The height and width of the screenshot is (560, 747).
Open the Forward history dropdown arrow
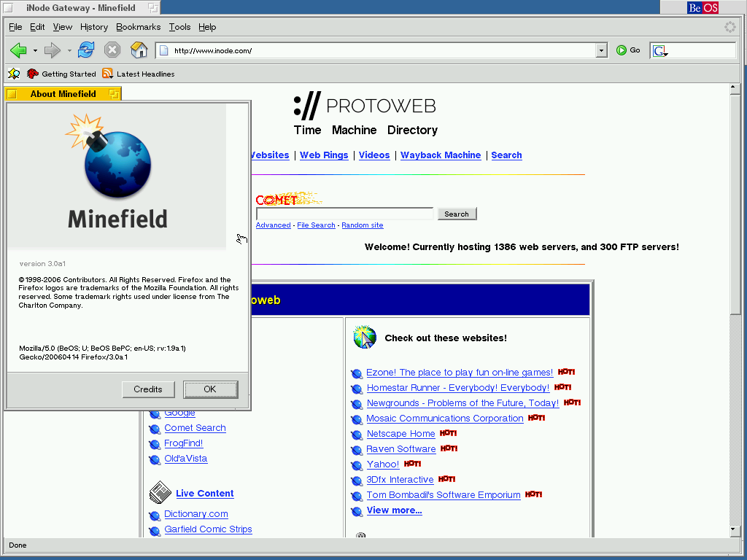tap(69, 50)
